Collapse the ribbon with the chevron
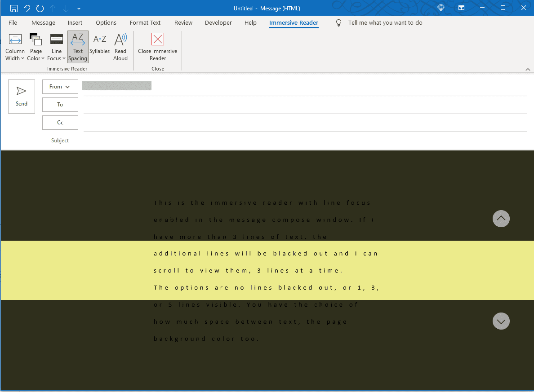 [x=528, y=69]
